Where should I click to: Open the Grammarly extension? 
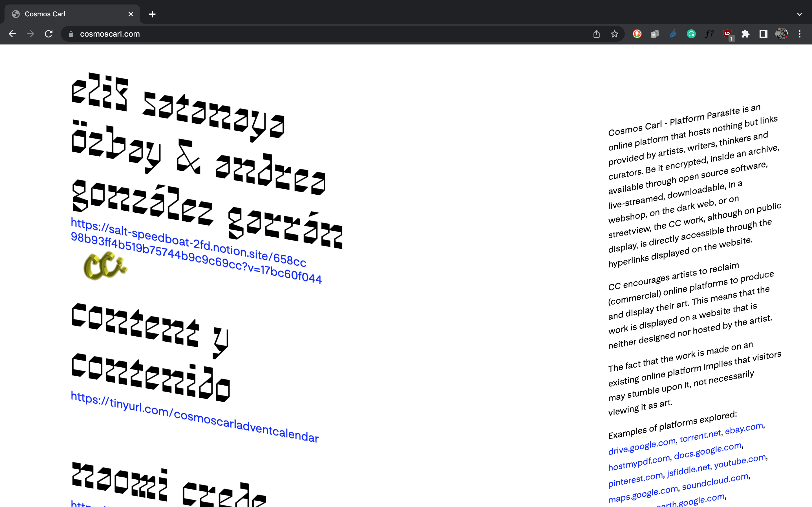[x=691, y=34]
